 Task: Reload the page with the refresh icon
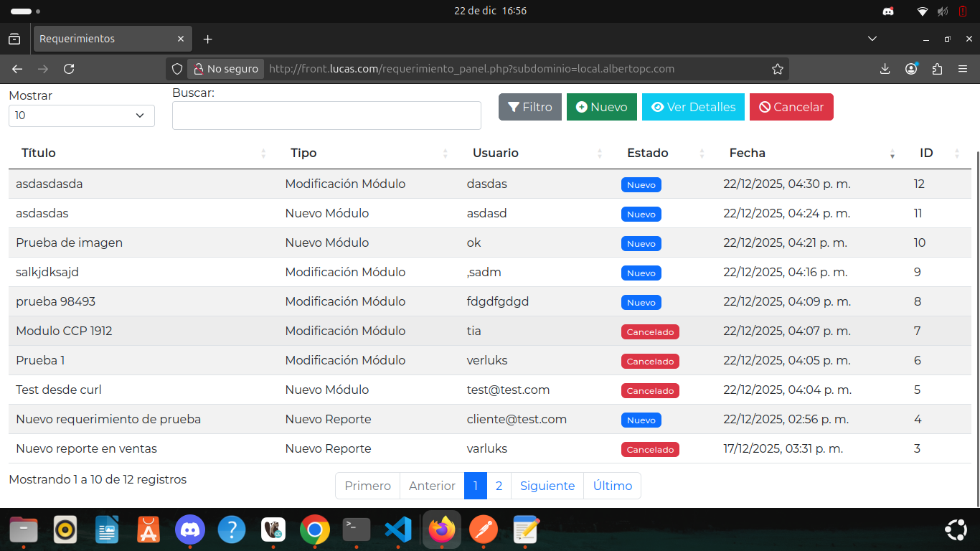point(69,69)
